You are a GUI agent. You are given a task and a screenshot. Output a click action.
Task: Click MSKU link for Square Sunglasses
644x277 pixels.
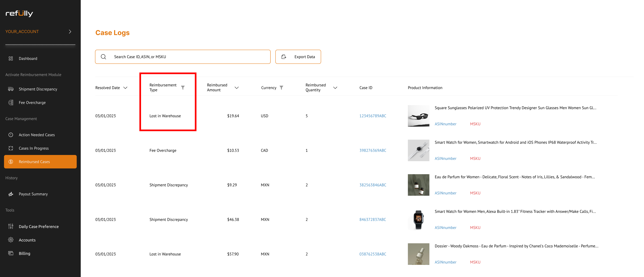pyautogui.click(x=475, y=124)
